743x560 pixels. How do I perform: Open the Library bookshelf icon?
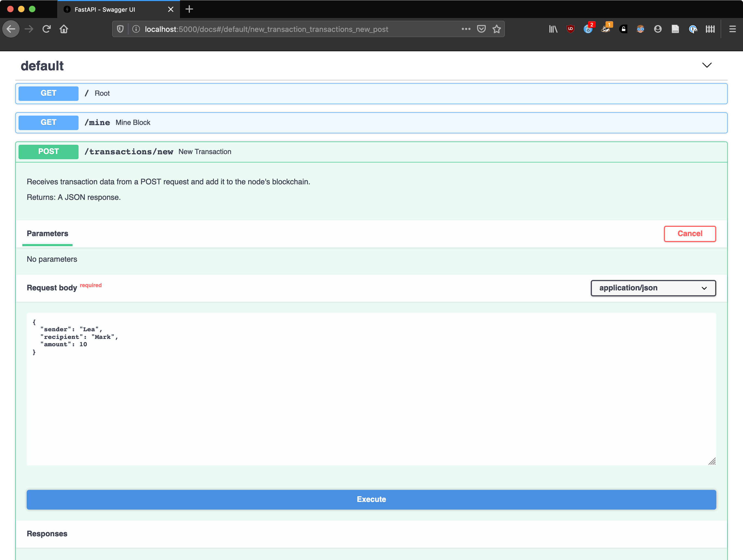pos(553,29)
